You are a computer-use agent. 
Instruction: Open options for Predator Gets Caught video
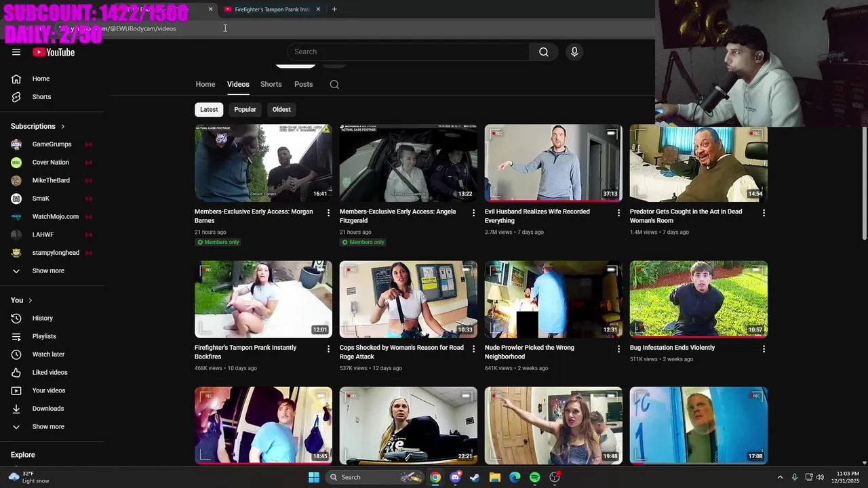coord(764,213)
